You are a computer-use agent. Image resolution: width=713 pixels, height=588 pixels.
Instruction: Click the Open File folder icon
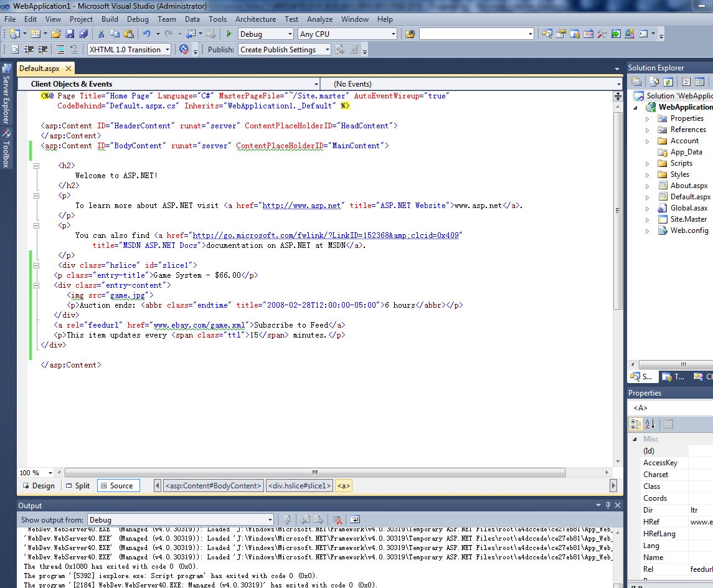pos(56,34)
